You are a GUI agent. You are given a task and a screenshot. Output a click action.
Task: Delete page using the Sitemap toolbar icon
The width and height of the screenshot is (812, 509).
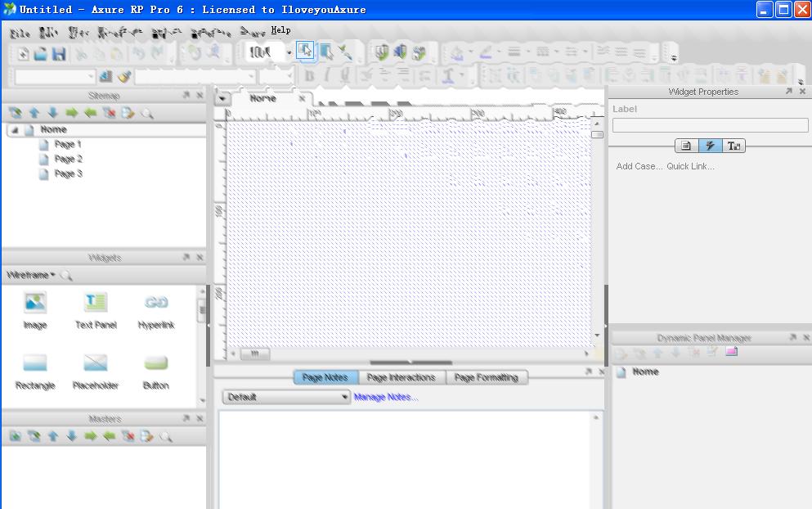point(109,113)
